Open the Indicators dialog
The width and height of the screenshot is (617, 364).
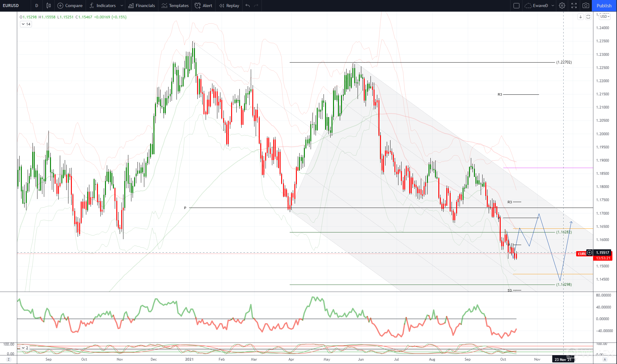(x=103, y=6)
